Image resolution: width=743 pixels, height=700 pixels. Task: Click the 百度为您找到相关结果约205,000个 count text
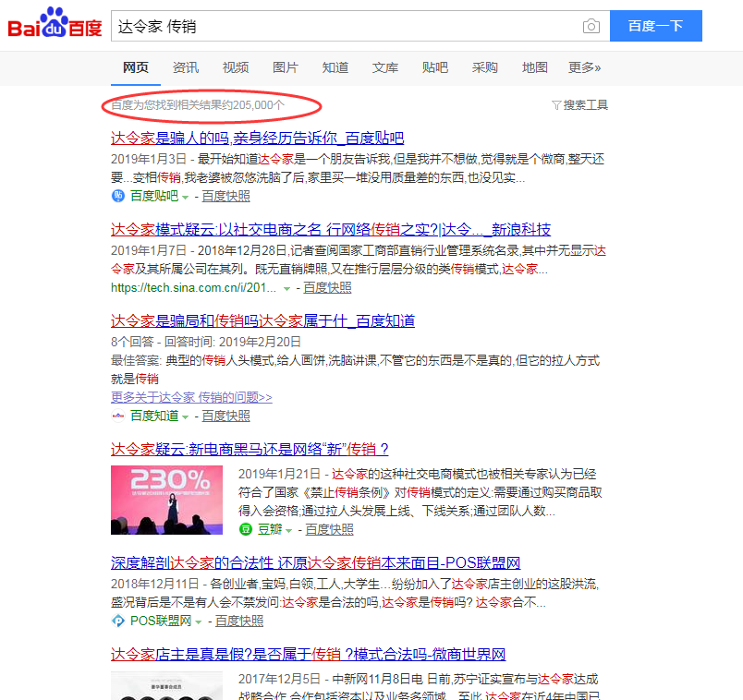(198, 105)
